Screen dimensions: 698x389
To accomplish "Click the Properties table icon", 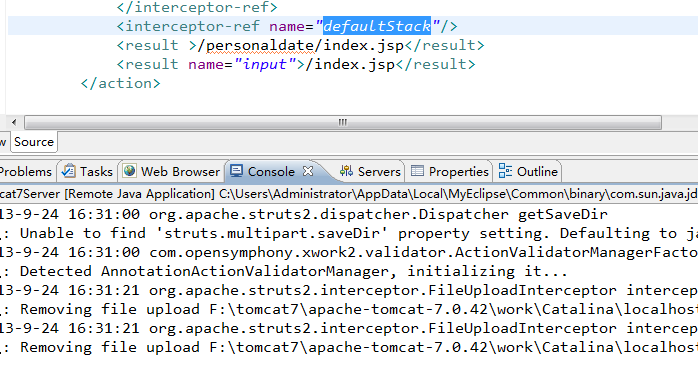I will (x=417, y=171).
